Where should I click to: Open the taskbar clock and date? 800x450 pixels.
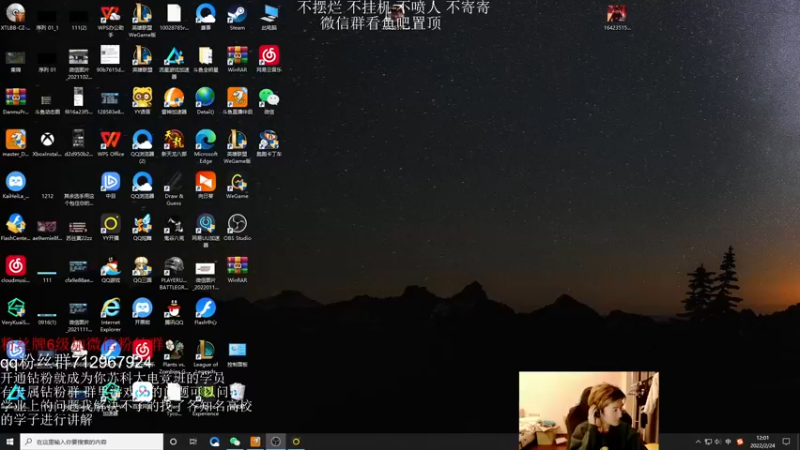(x=762, y=441)
